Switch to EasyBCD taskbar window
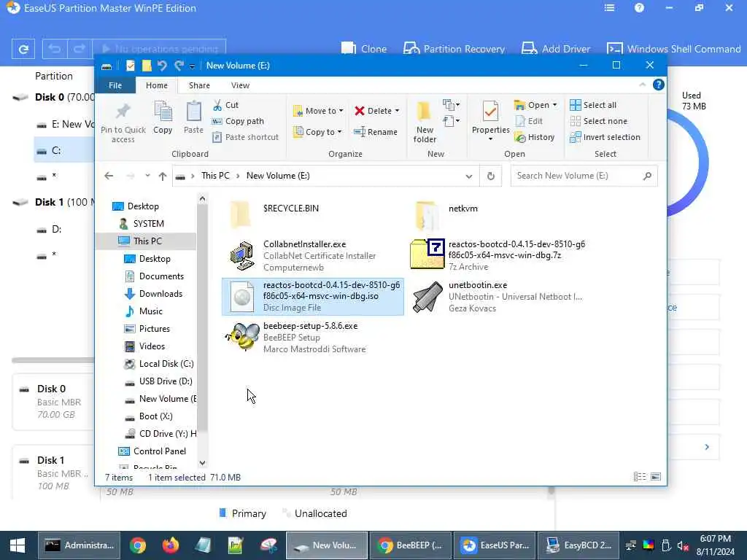747x560 pixels. [x=578, y=545]
